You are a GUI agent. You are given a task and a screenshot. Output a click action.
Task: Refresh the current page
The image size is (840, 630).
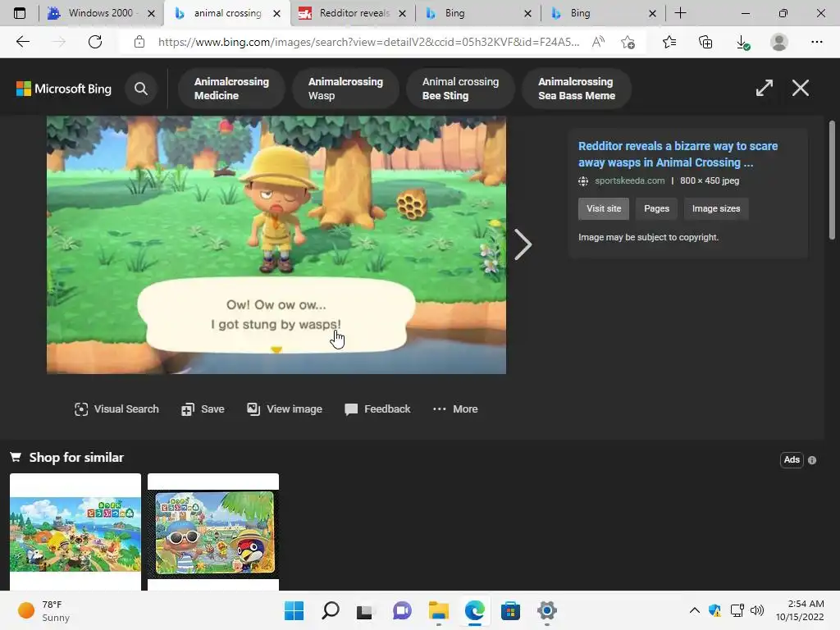pos(95,42)
